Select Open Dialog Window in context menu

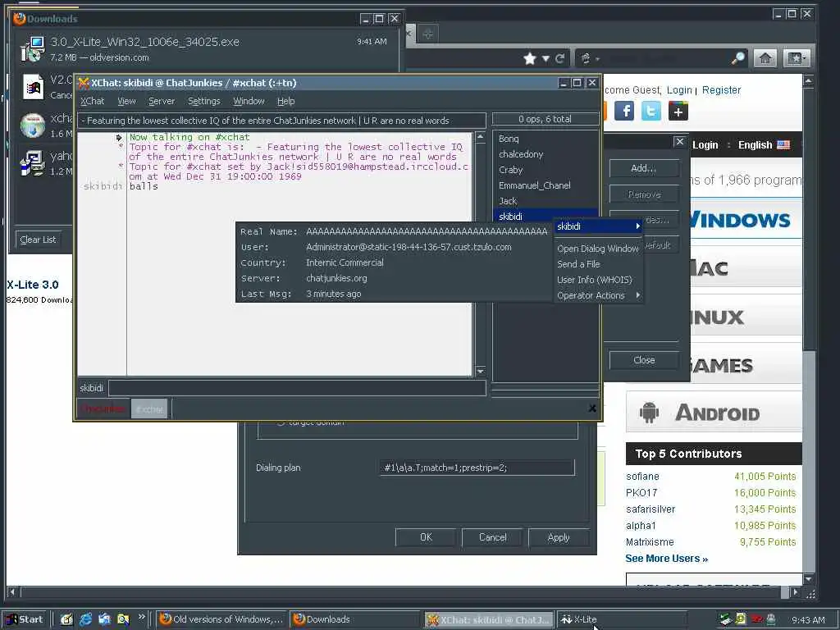pos(597,249)
